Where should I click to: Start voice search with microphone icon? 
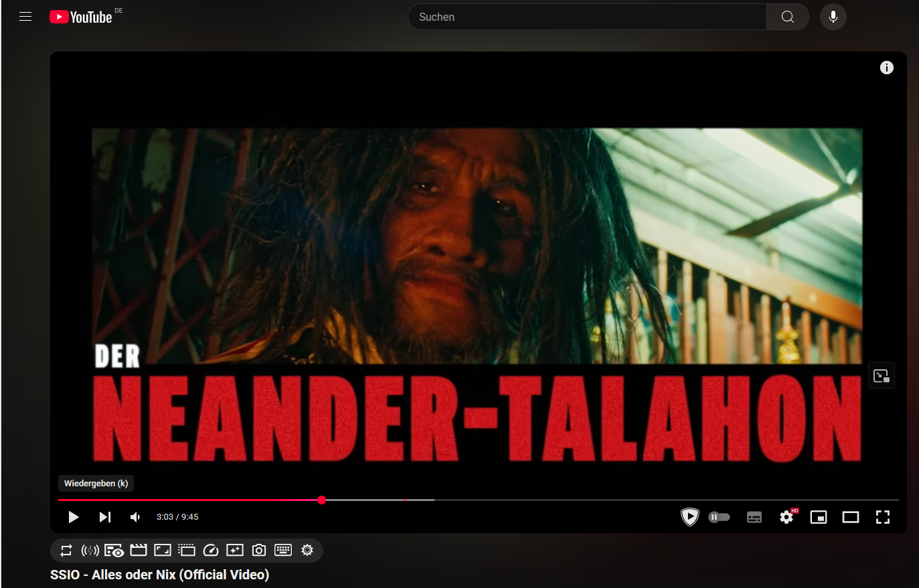[833, 17]
